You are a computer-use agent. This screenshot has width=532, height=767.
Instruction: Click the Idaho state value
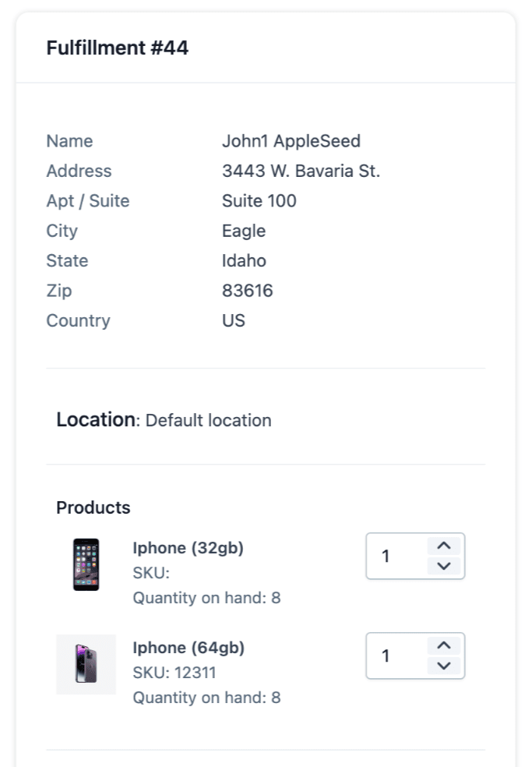[244, 260]
